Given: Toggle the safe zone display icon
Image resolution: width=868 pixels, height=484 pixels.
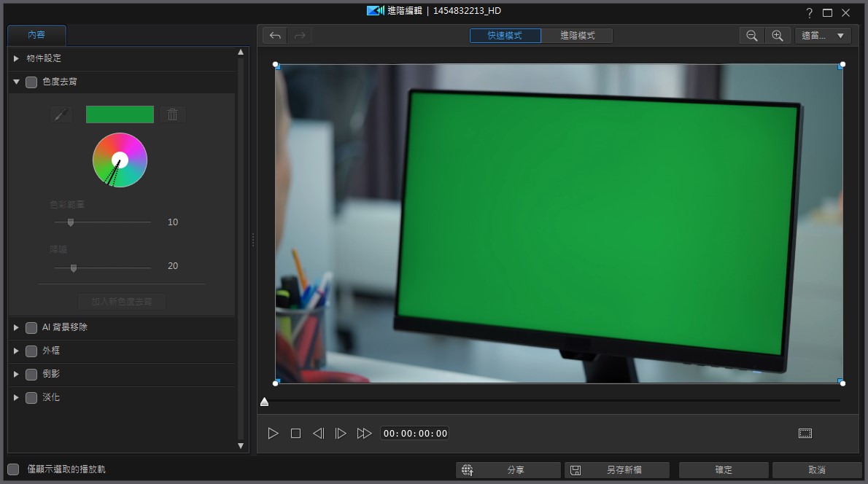Looking at the screenshot, I should click(x=805, y=434).
